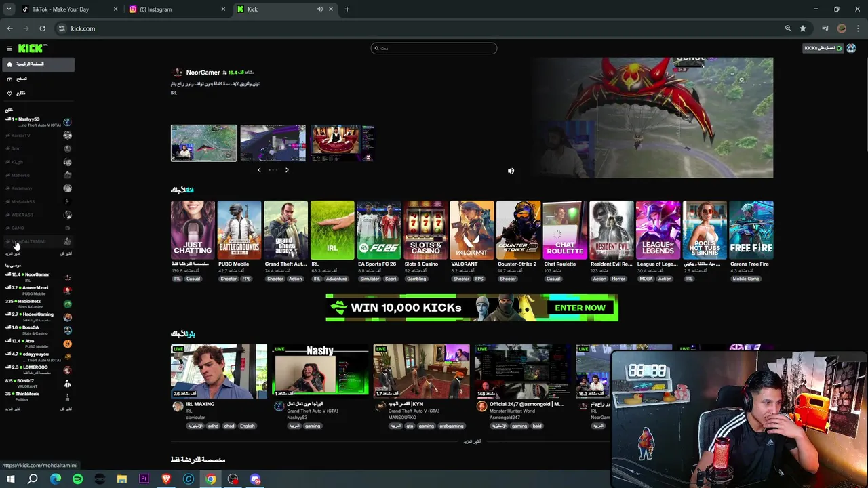868x488 pixels.
Task: Show next featured stream carousel arrow
Action: tap(287, 170)
